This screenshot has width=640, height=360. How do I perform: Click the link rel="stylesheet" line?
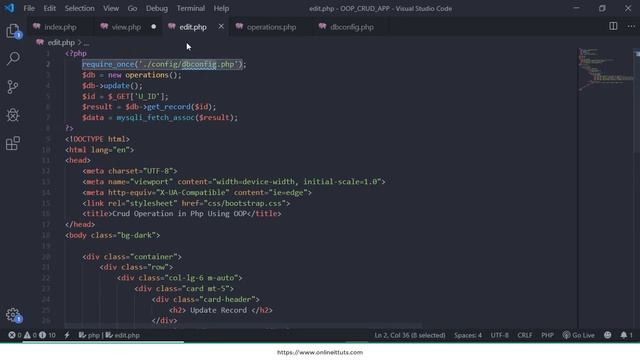point(186,203)
